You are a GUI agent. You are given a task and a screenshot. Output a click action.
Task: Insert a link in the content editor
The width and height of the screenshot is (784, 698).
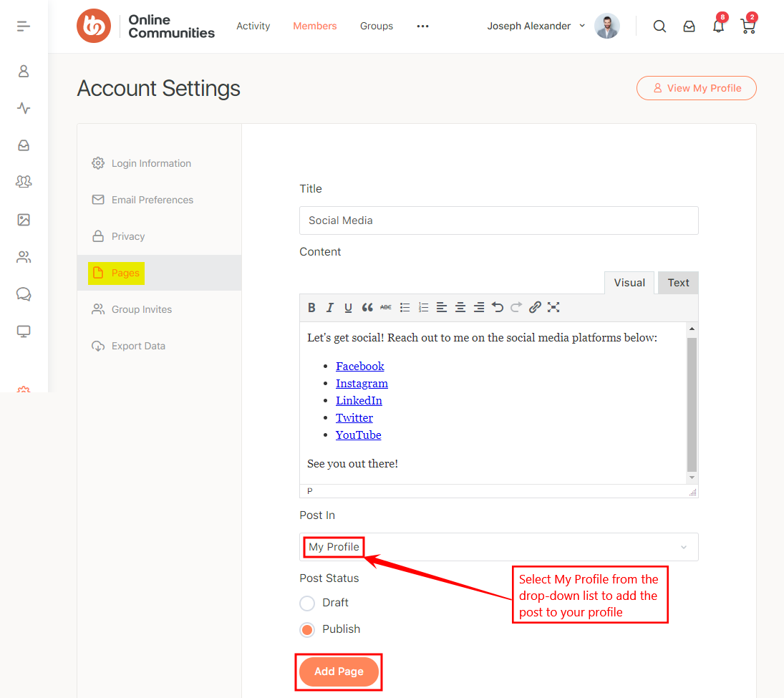click(x=534, y=307)
